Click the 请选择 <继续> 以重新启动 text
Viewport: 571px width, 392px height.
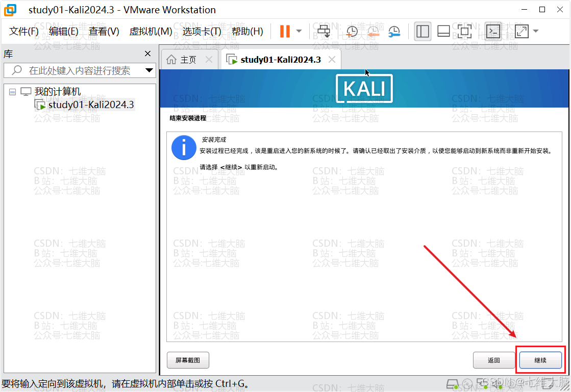point(238,167)
